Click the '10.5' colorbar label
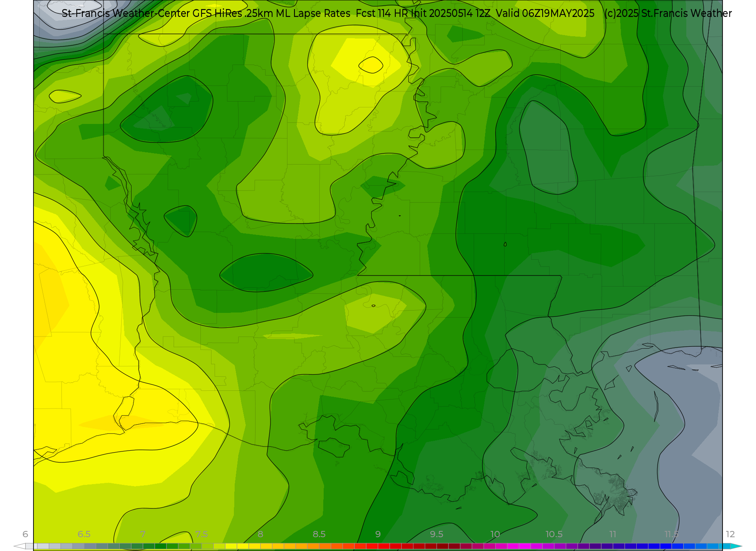The width and height of the screenshot is (756, 551). point(554,534)
